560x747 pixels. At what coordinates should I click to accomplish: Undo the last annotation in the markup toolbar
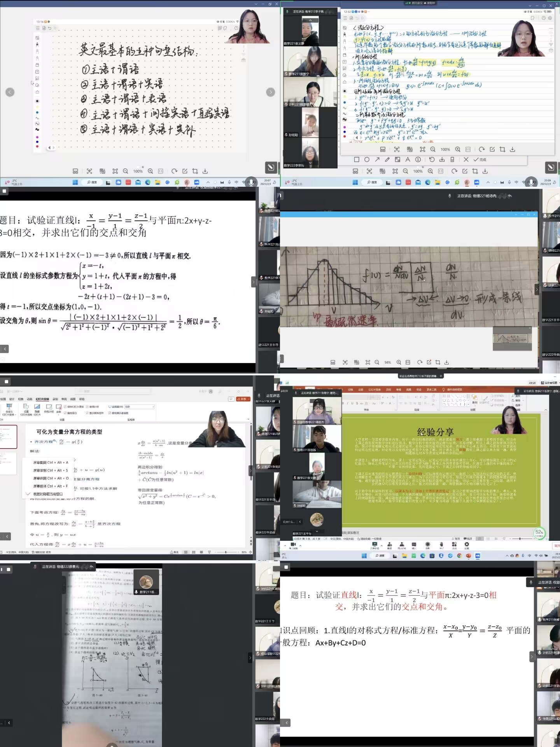click(432, 160)
